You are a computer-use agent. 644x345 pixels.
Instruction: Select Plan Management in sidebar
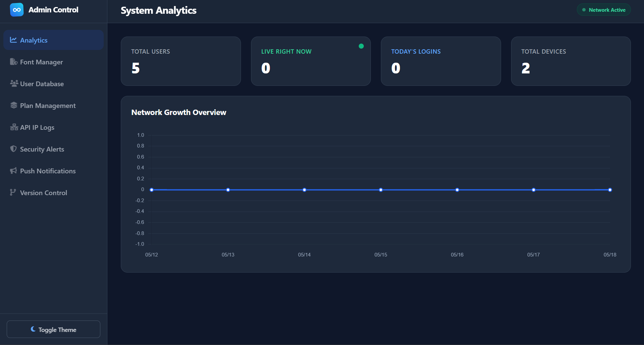(53, 105)
